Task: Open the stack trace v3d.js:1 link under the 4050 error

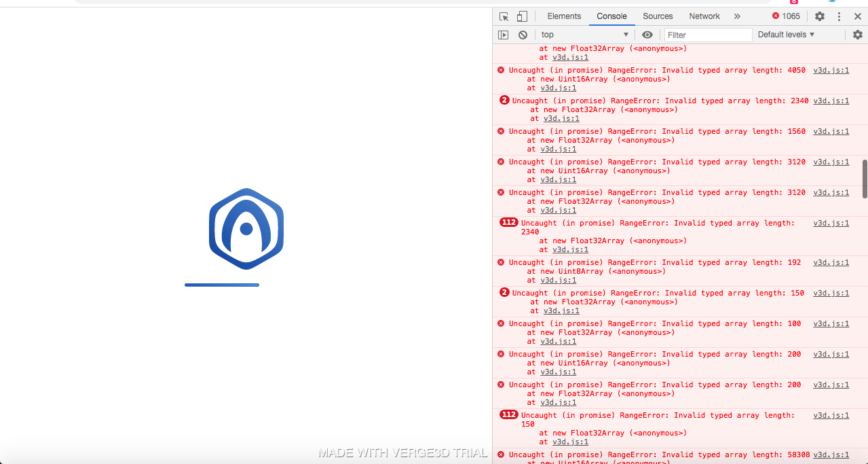Action: coord(559,88)
